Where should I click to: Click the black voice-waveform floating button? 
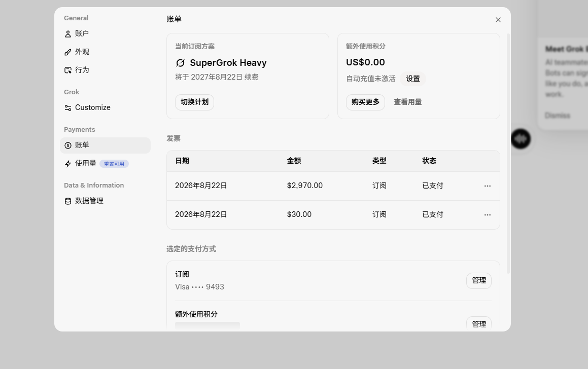pyautogui.click(x=521, y=139)
